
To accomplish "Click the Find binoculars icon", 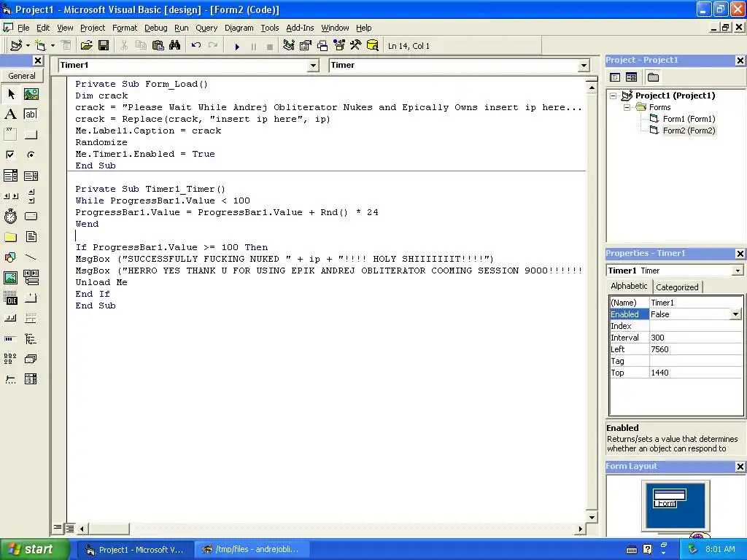I will 175,46.
